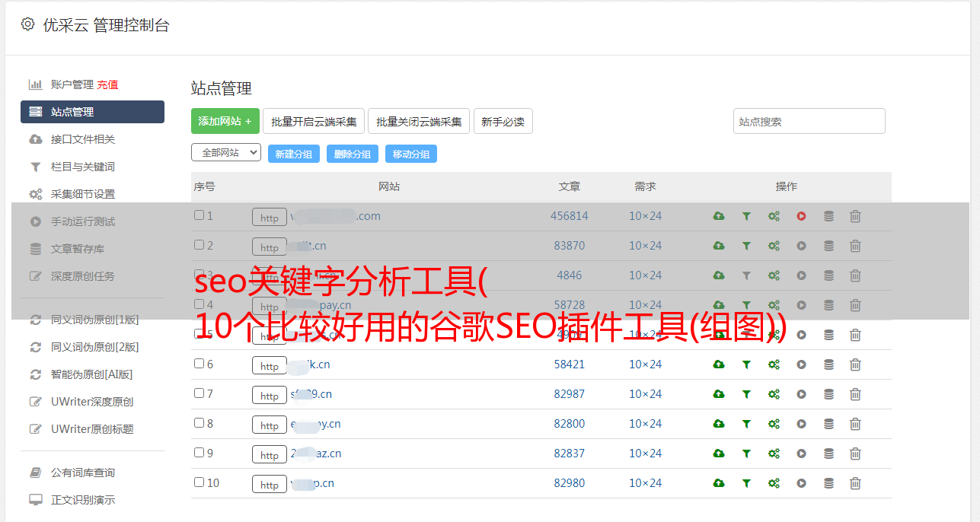Open the 全部网站 group dropdown

tap(226, 153)
